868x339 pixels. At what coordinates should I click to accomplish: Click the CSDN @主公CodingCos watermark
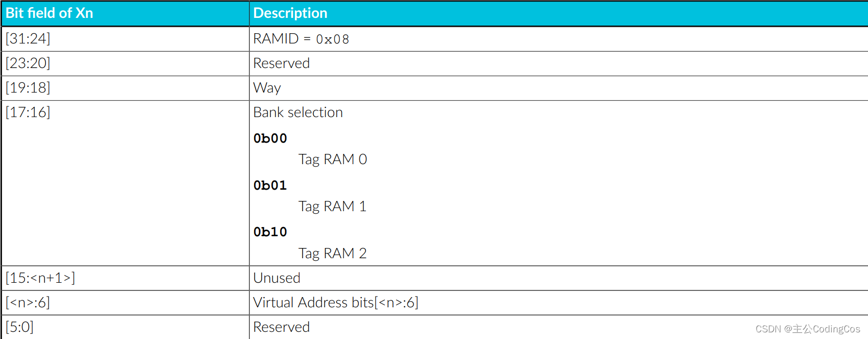[x=808, y=329]
